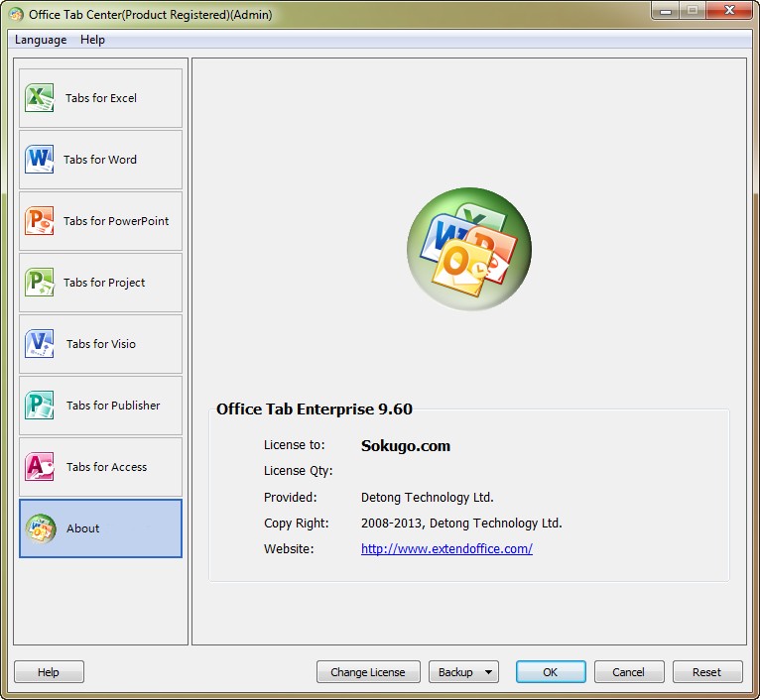The height and width of the screenshot is (700, 760).
Task: Close the Office Tab Center window
Action: coord(729,10)
